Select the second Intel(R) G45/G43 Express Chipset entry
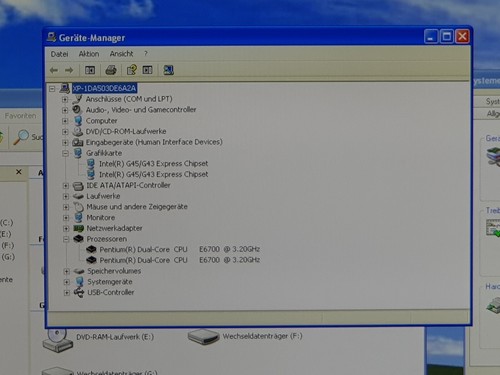Viewport: 500px width, 375px height. [153, 174]
